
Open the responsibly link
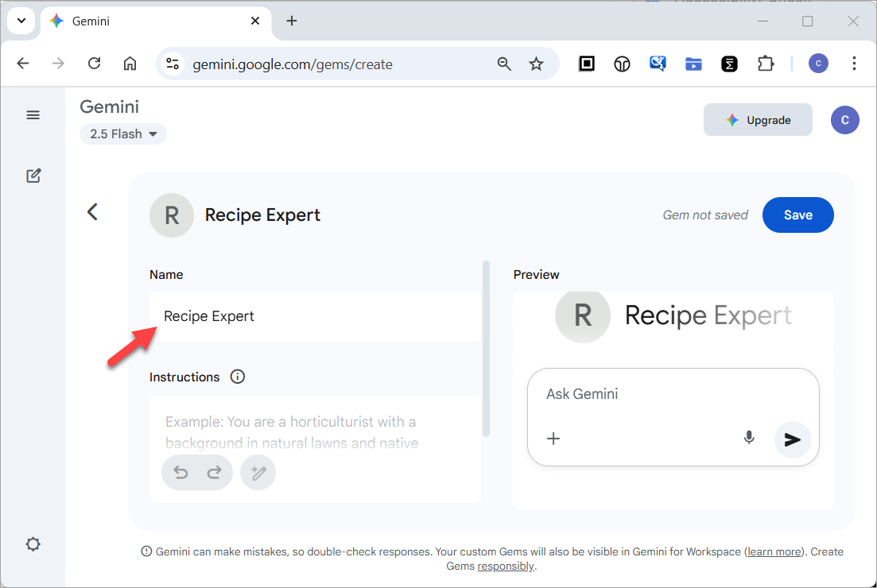click(506, 567)
